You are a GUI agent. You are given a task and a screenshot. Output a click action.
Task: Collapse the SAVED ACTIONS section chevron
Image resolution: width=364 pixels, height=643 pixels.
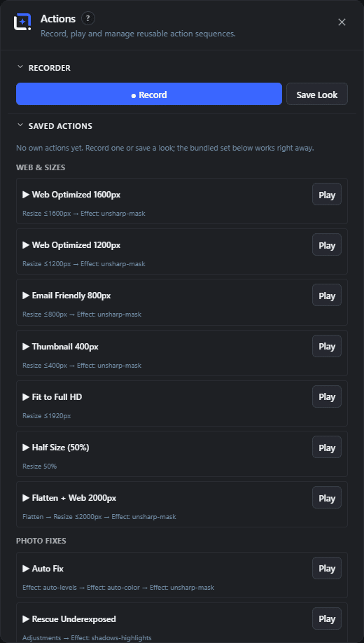(x=20, y=125)
